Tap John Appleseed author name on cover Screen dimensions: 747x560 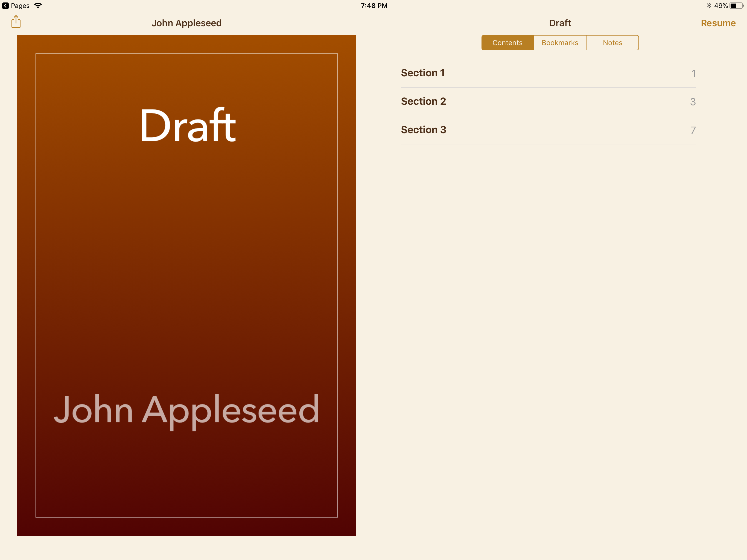pyautogui.click(x=186, y=410)
